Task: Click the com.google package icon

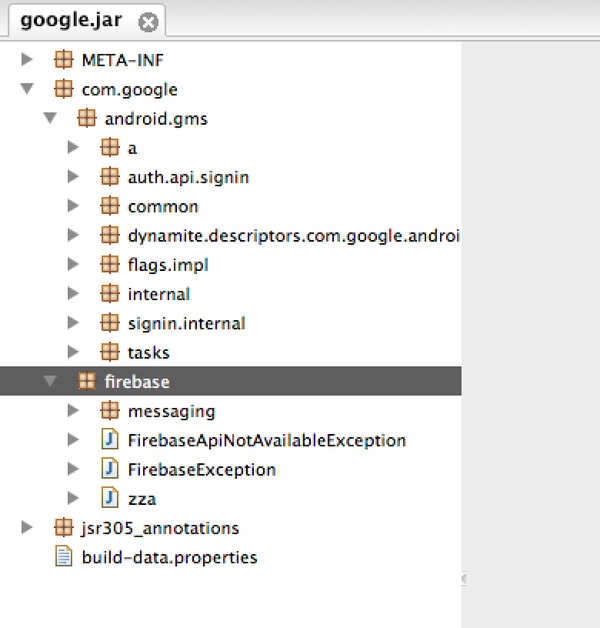Action: (x=64, y=89)
